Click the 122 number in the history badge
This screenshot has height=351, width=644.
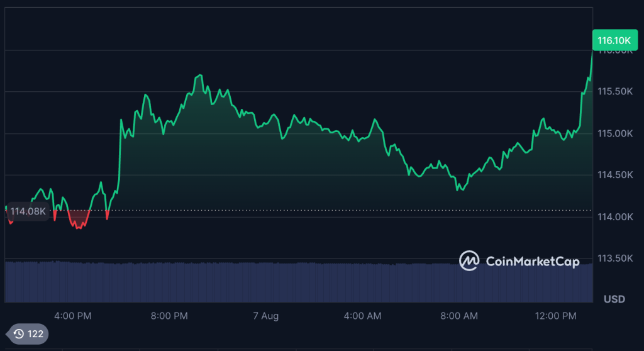[35, 334]
